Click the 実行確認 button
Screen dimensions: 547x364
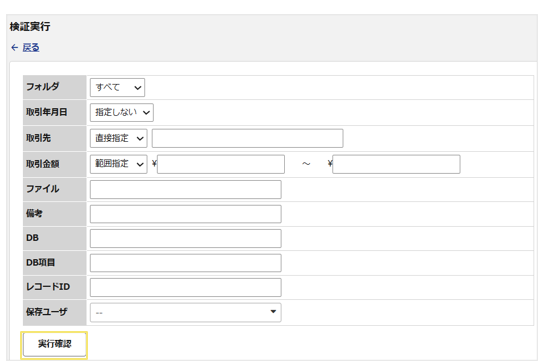point(54,344)
